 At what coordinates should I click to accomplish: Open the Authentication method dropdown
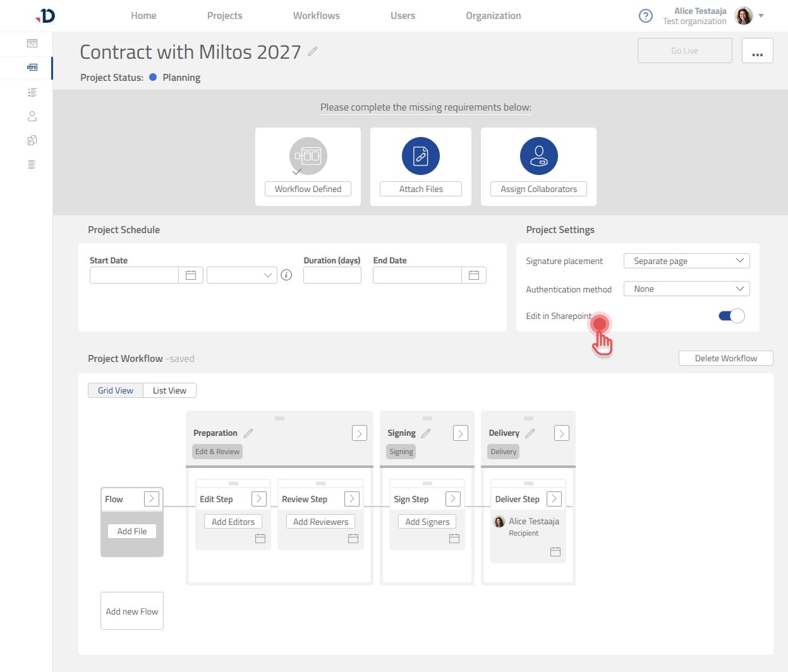pyautogui.click(x=687, y=289)
